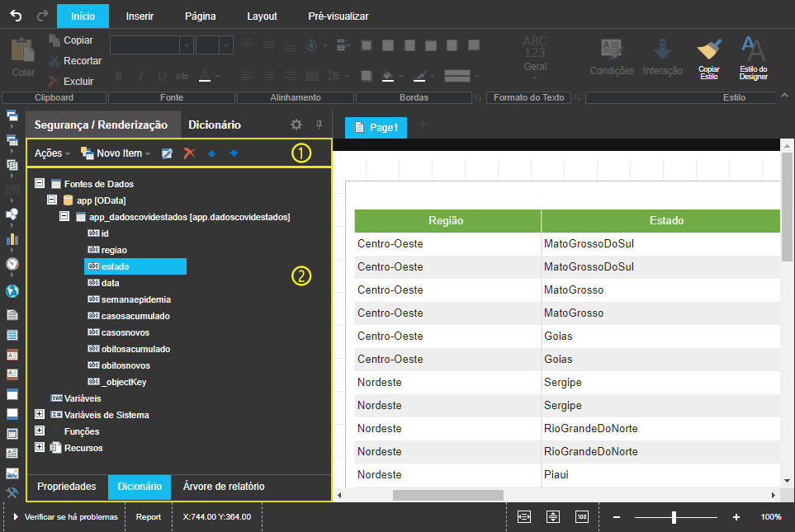Viewport: 795px width, 532px height.
Task: Click the font color swatch
Action: tap(205, 76)
